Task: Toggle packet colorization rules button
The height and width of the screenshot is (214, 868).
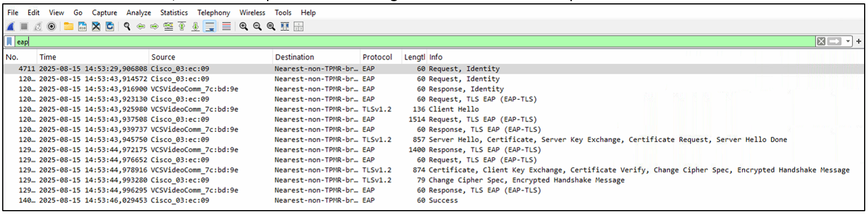Action: point(226,27)
